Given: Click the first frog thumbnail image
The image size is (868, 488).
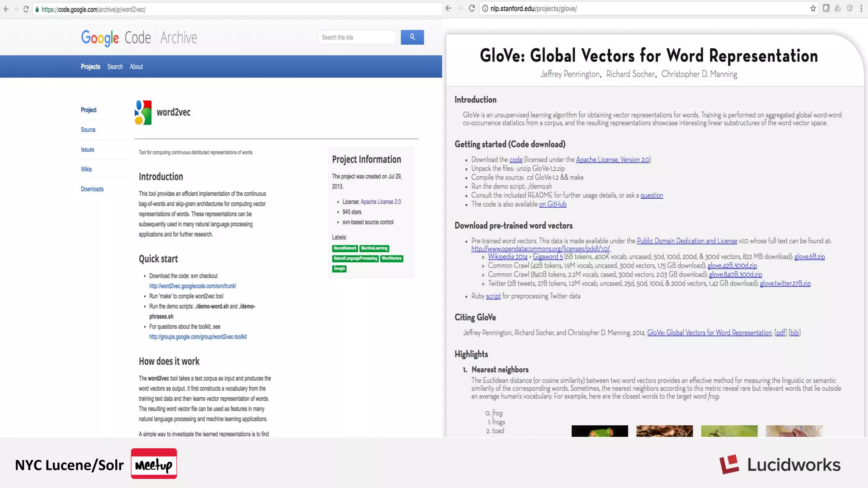Looking at the screenshot, I should [599, 431].
